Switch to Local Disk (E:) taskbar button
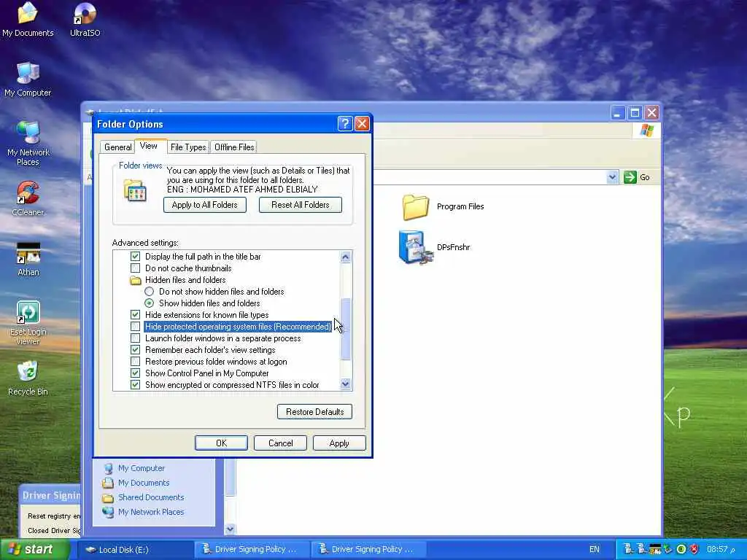 click(135, 550)
